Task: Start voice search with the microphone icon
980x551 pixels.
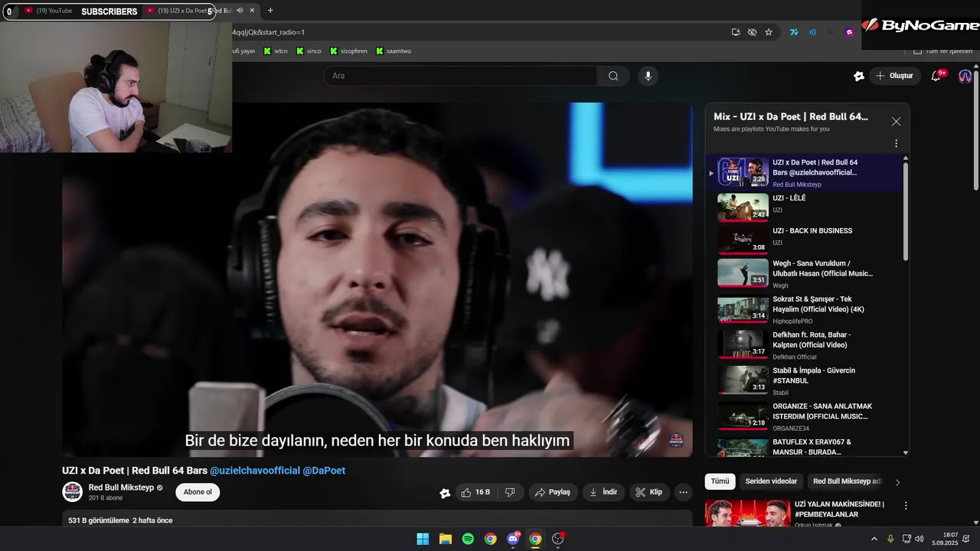Action: [648, 76]
